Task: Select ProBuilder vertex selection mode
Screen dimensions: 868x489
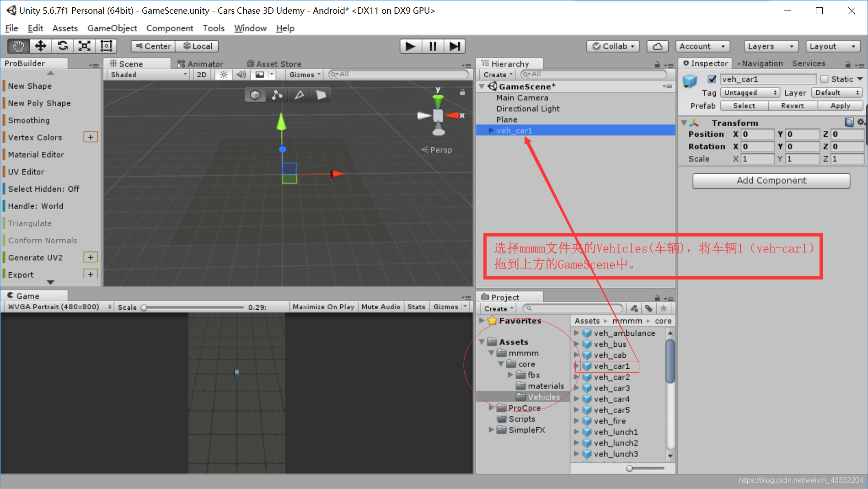Action: pyautogui.click(x=277, y=95)
